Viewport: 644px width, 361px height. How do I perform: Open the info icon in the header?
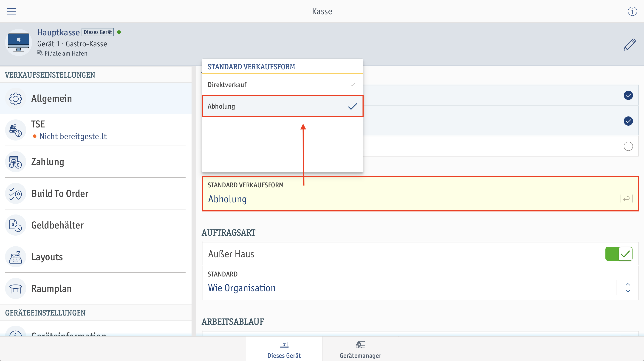tap(632, 11)
